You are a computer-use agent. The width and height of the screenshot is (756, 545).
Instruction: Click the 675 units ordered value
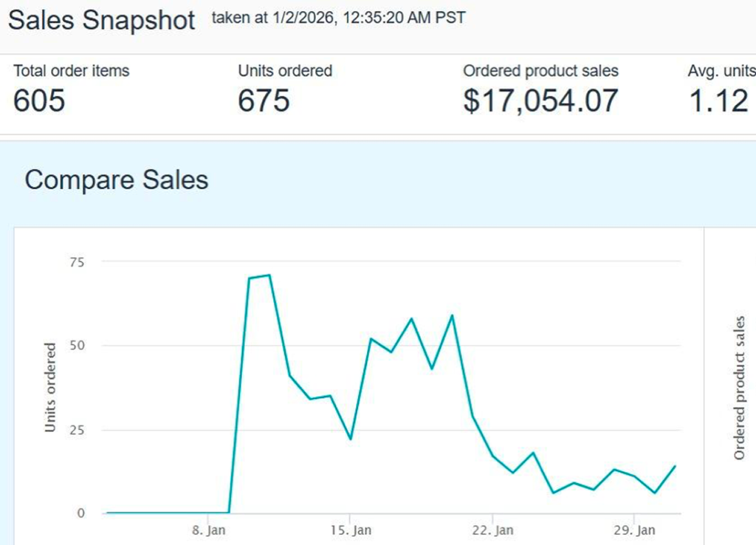(264, 101)
